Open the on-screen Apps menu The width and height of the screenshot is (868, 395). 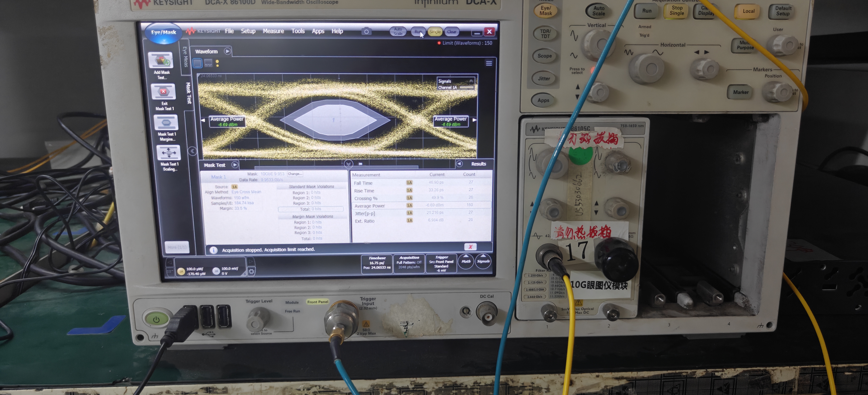[318, 31]
